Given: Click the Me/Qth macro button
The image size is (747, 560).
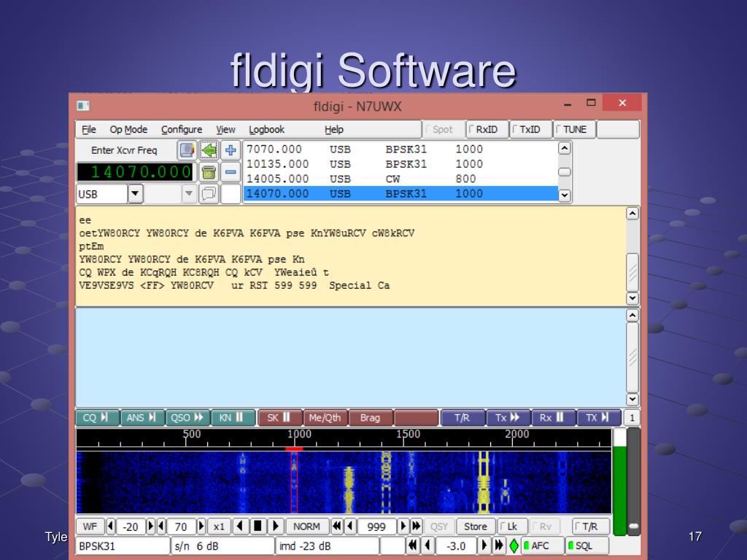Looking at the screenshot, I should 325,418.
